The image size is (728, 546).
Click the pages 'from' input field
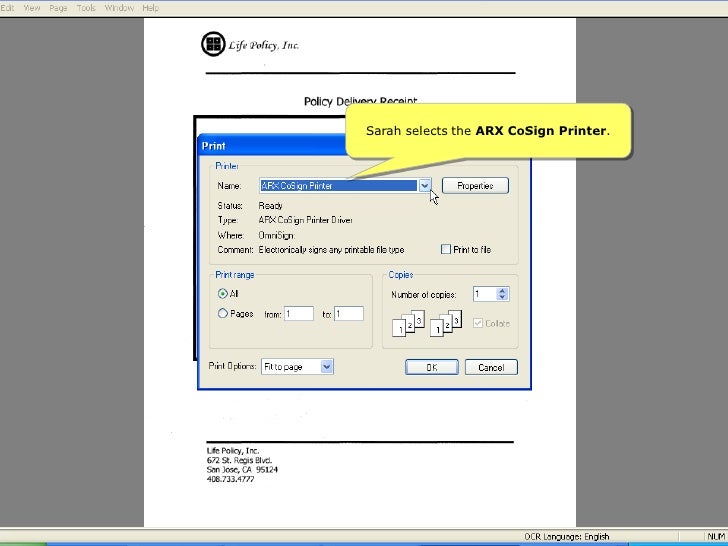[299, 314]
